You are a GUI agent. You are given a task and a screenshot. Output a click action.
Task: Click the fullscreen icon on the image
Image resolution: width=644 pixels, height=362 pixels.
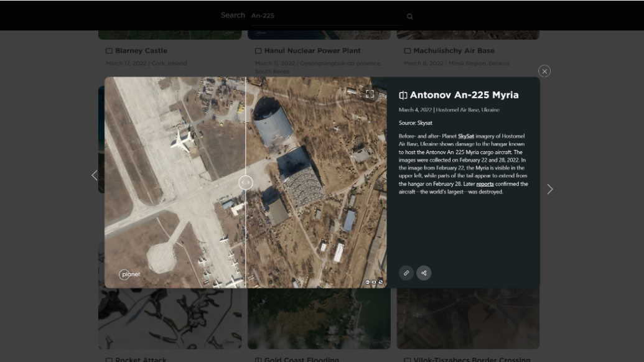tap(370, 94)
